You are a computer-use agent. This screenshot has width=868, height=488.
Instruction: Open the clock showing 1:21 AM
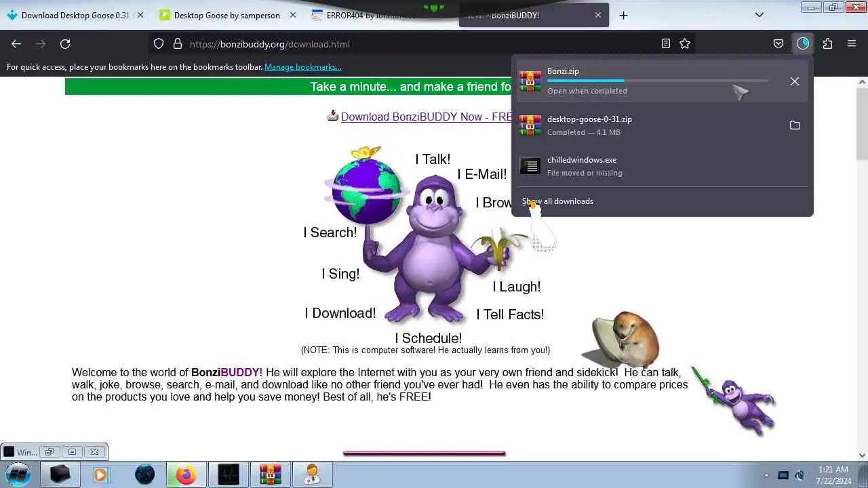pos(833,474)
